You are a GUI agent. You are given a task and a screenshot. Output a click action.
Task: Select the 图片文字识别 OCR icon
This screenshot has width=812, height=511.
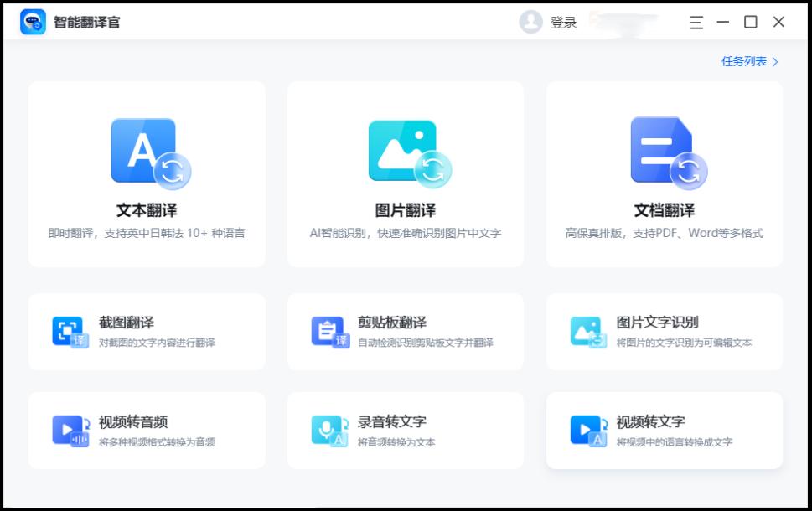click(589, 330)
